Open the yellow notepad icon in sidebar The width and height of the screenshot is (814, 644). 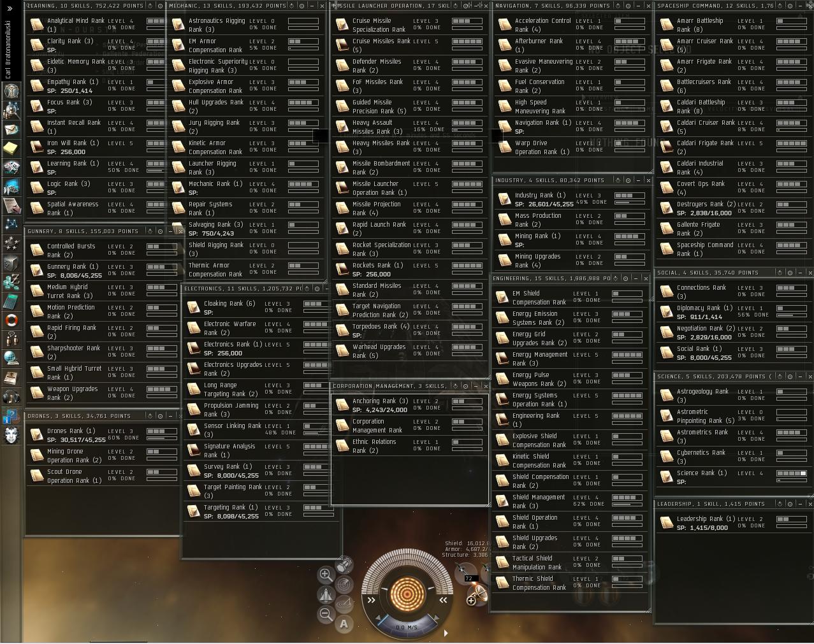(x=13, y=148)
